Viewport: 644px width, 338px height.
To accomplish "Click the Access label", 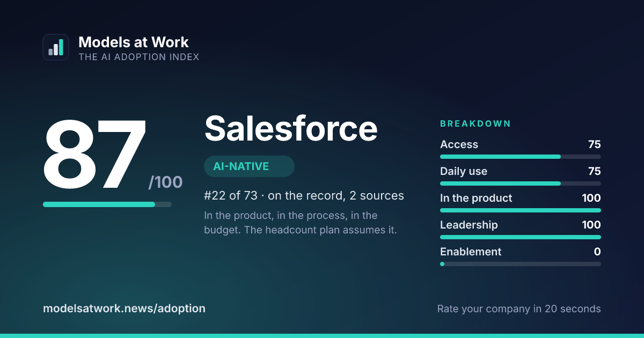I will click(x=459, y=144).
